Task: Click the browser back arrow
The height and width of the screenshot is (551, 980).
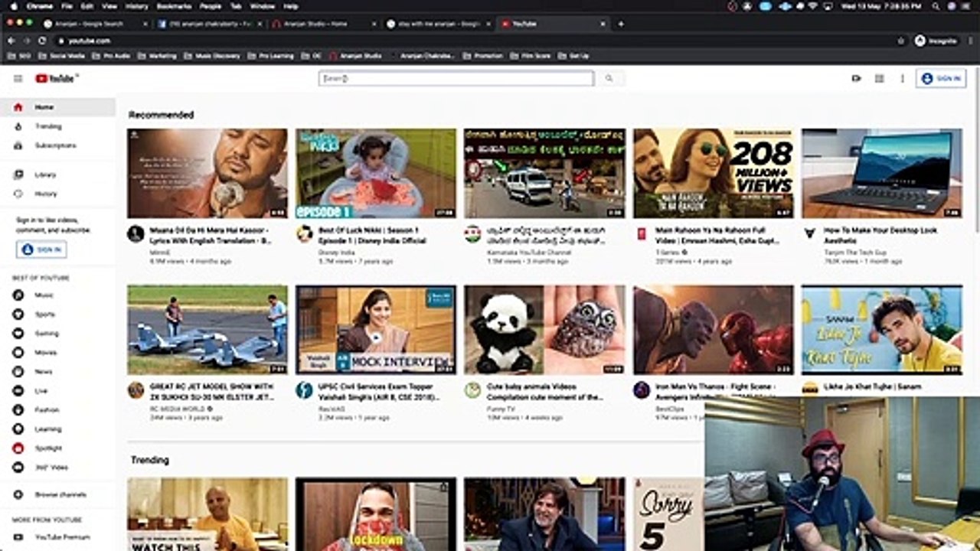Action: click(11, 41)
